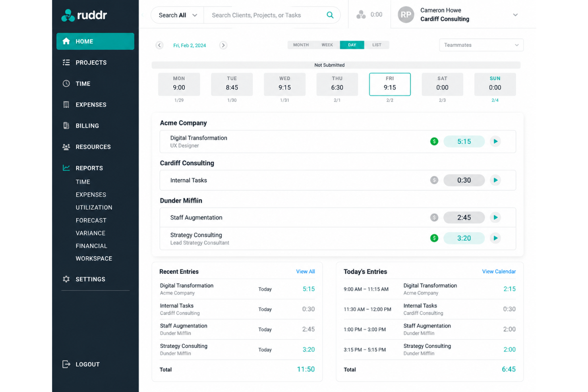This screenshot has height=392, width=588.
Task: Open the Forecast report
Action: point(91,220)
